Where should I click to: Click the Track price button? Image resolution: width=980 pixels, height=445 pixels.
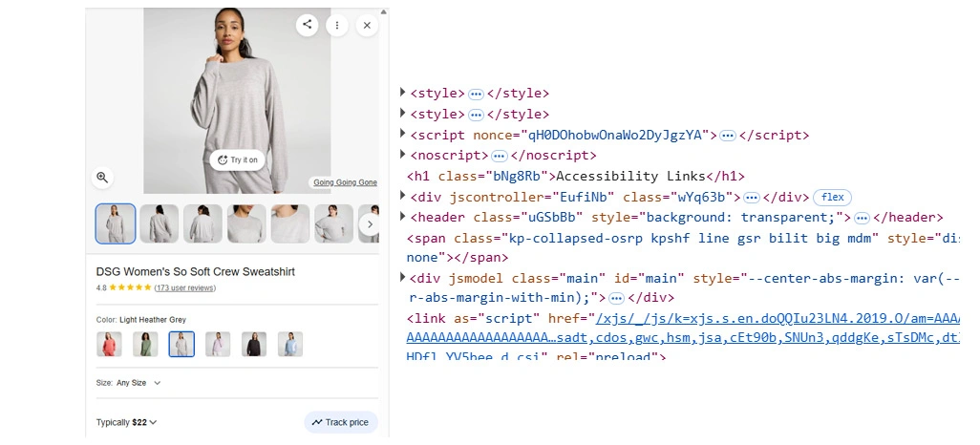pyautogui.click(x=341, y=422)
